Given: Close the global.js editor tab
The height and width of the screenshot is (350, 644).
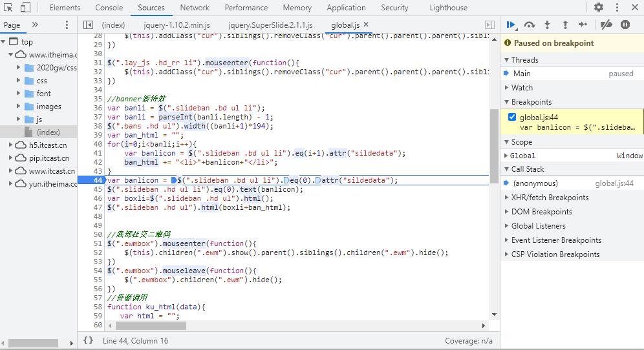Looking at the screenshot, I should pos(366,25).
